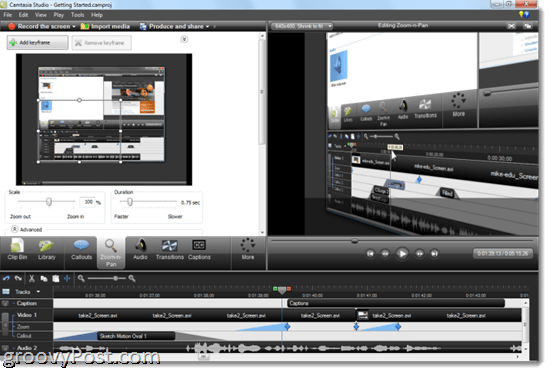Image resolution: width=550 pixels, height=373 pixels.
Task: Open the View menu
Action: point(41,15)
